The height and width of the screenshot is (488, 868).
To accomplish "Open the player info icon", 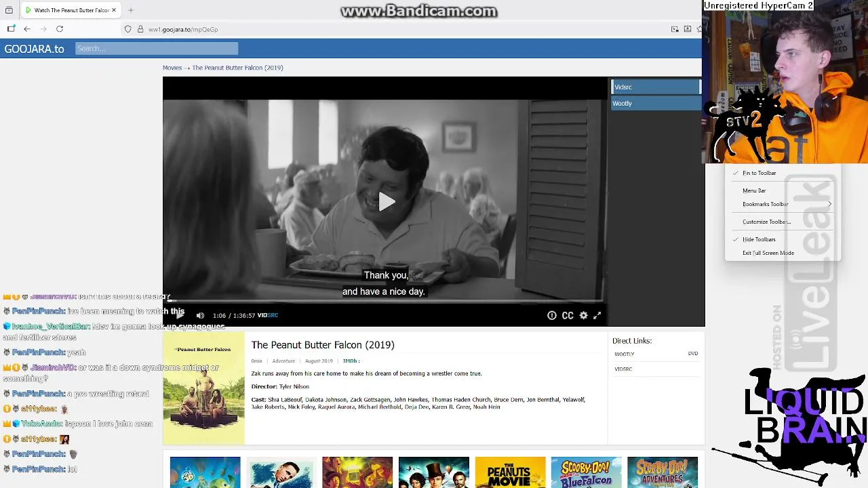I will 552,315.
